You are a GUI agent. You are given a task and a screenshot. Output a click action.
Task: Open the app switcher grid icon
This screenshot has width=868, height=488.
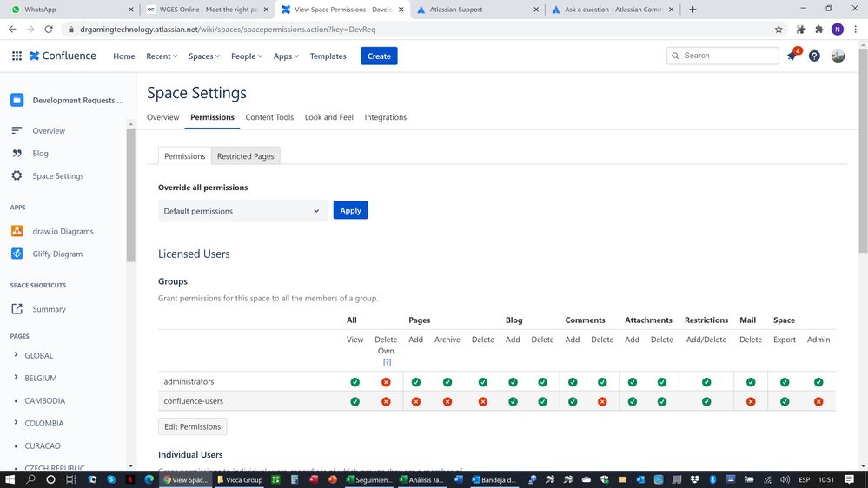pos(17,56)
